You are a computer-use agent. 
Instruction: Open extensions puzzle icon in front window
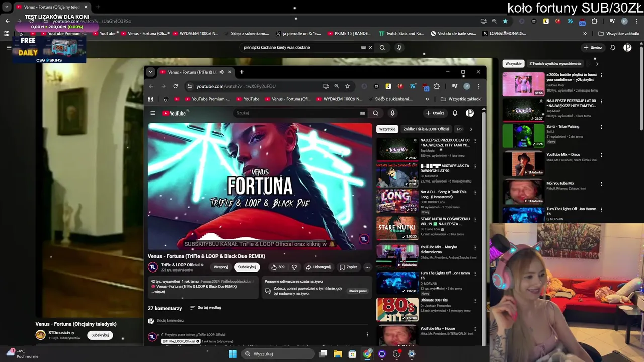point(437,86)
